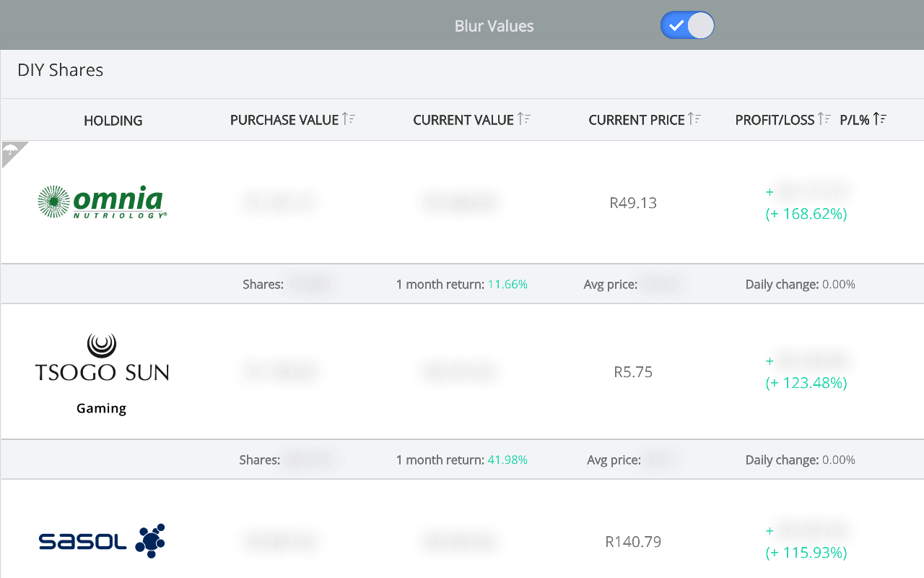
Task: Click the PURCHASE VALUE header label
Action: coord(284,120)
